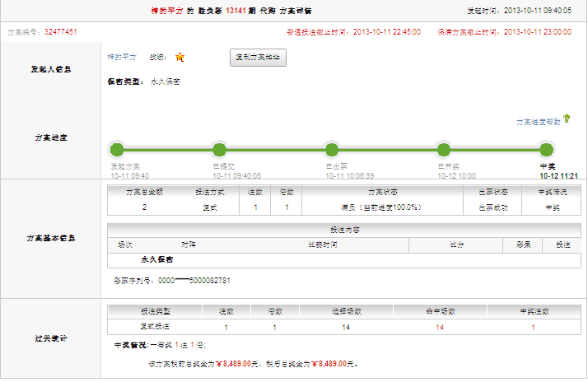
Task: Open the 方案进度帮助 help link
Action: click(538, 121)
